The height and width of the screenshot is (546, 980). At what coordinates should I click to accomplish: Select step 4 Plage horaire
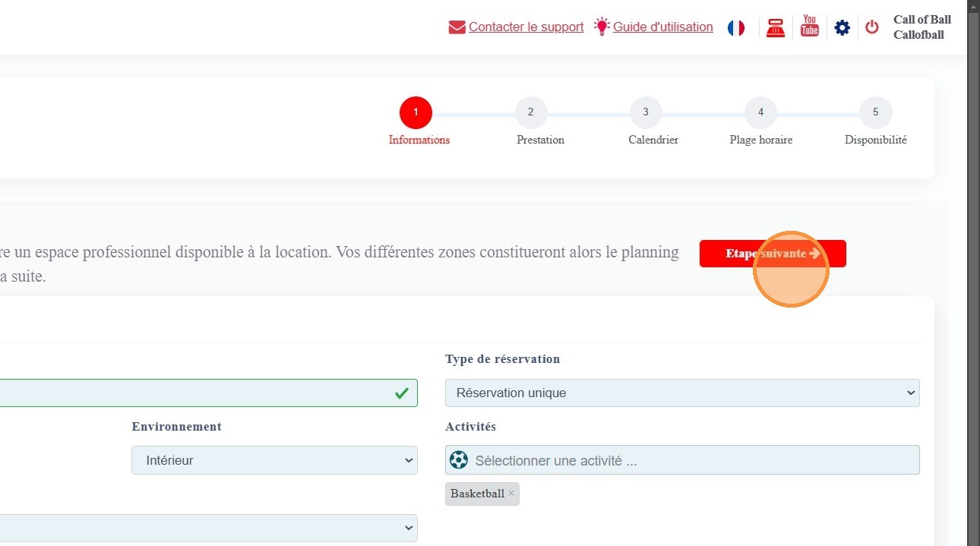(760, 113)
